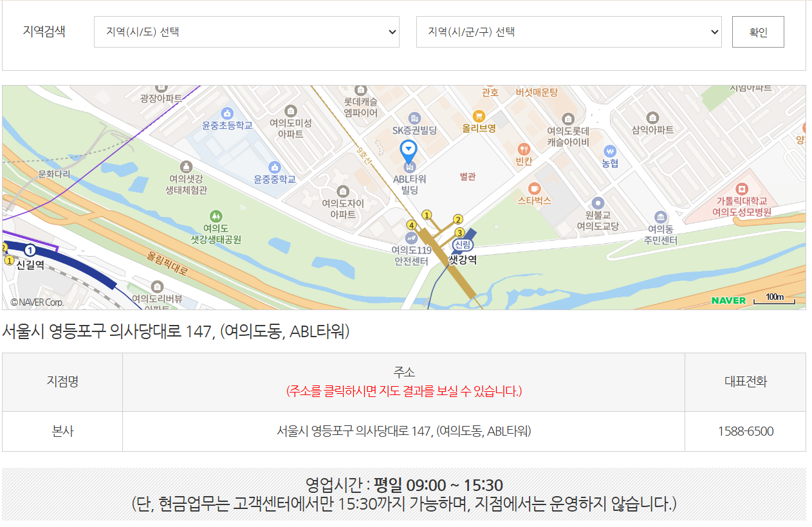Click the 여의도 샛강생태공원 tree icon
The height and width of the screenshot is (527, 812).
point(216,216)
